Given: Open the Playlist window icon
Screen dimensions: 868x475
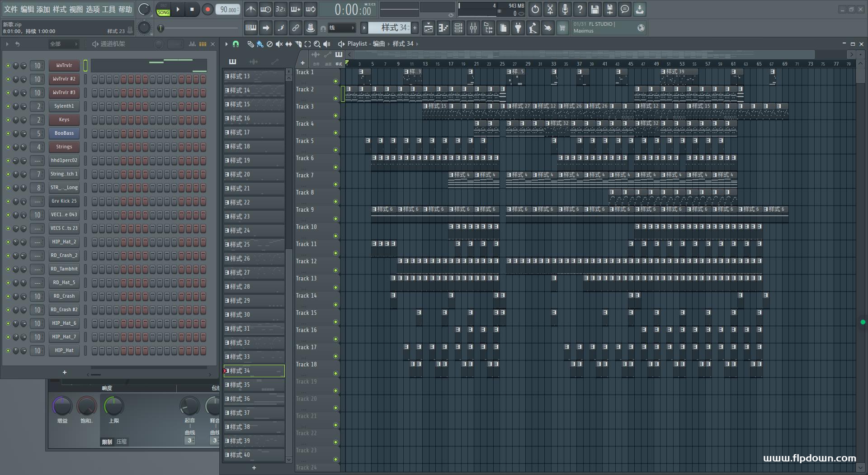Looking at the screenshot, I should pyautogui.click(x=429, y=28).
